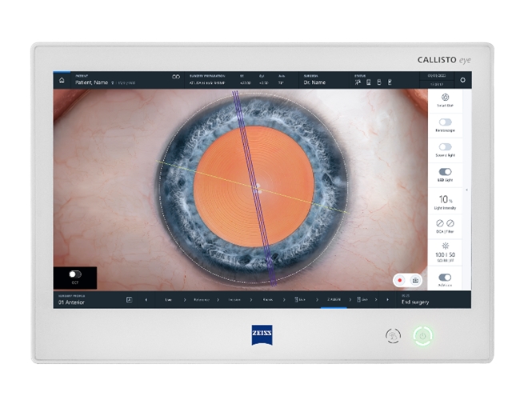Tap the glasses icon beside patient name
This screenshot has height=420, width=520.
(x=176, y=78)
